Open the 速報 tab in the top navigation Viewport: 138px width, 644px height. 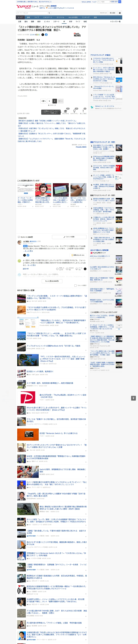pyautogui.click(x=28, y=17)
